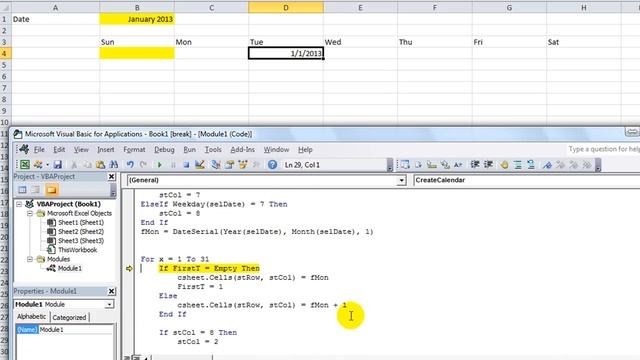Screen dimensions: 640x360
Task: Open the Tools menu
Action: click(x=213, y=149)
